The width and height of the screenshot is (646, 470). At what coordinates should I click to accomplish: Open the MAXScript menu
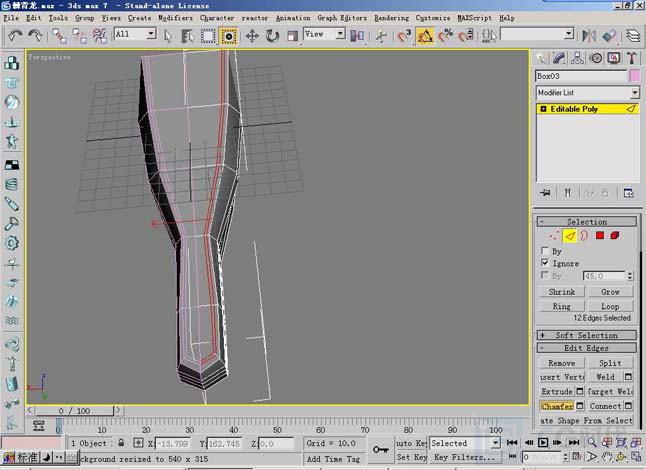(475, 18)
